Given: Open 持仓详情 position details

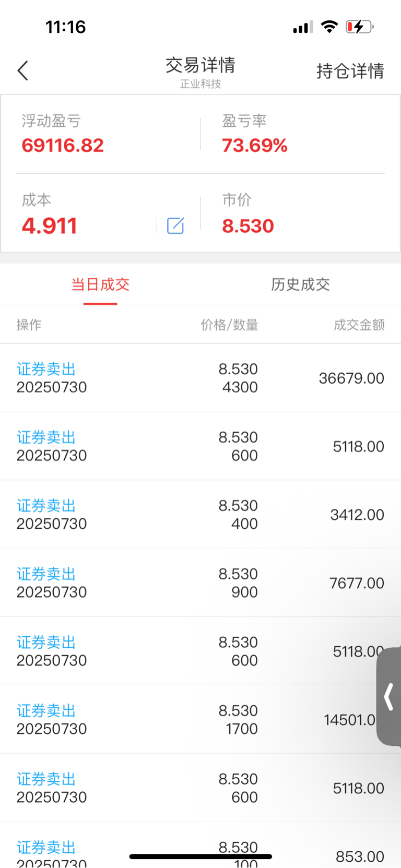Looking at the screenshot, I should pos(350,71).
